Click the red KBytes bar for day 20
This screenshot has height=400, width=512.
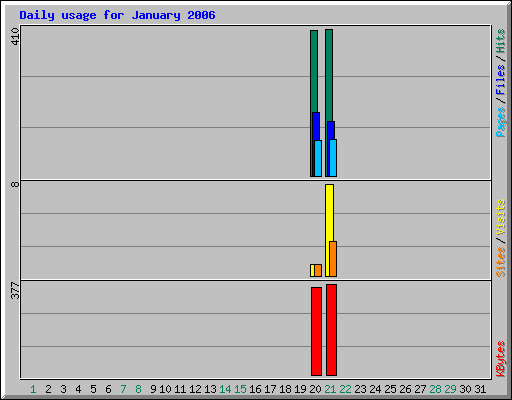click(x=316, y=331)
